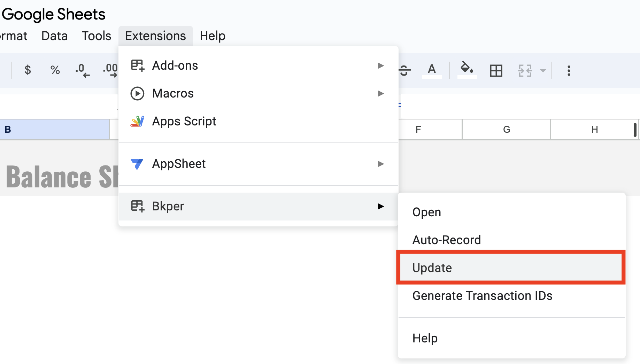Choose Generate Transaction IDs option

coord(482,296)
